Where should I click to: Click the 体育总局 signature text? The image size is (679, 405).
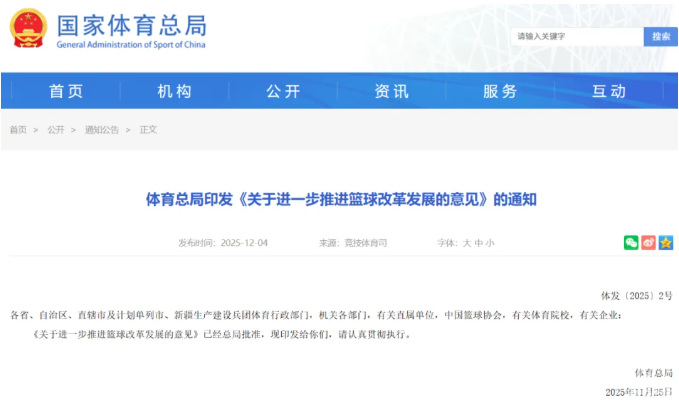[x=654, y=373]
